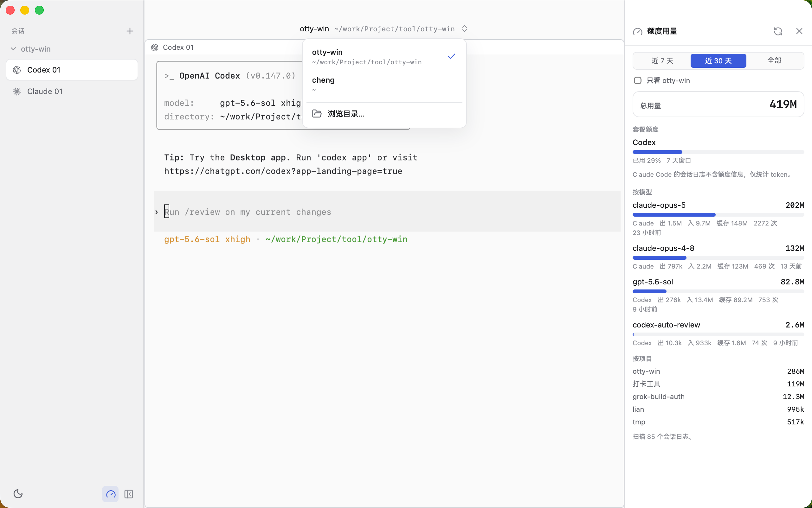Viewport: 812px width, 508px height.
Task: Click the grok-build-auth project row
Action: [x=718, y=397]
